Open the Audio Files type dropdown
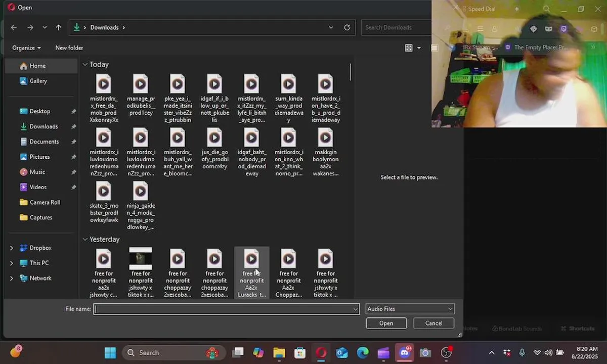The image size is (607, 364). [x=410, y=309]
